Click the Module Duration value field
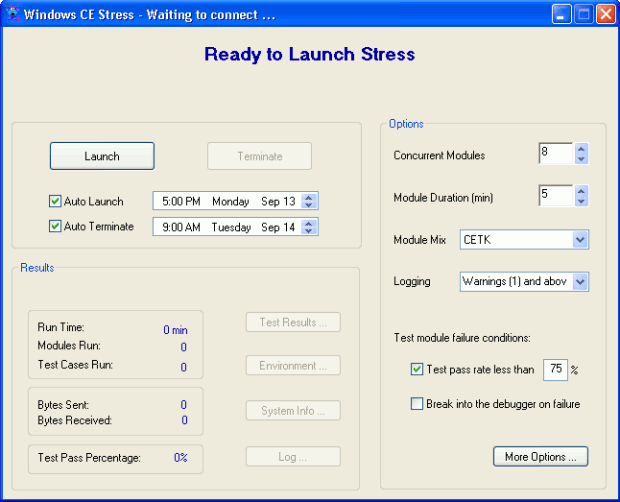620x502 pixels. [556, 195]
